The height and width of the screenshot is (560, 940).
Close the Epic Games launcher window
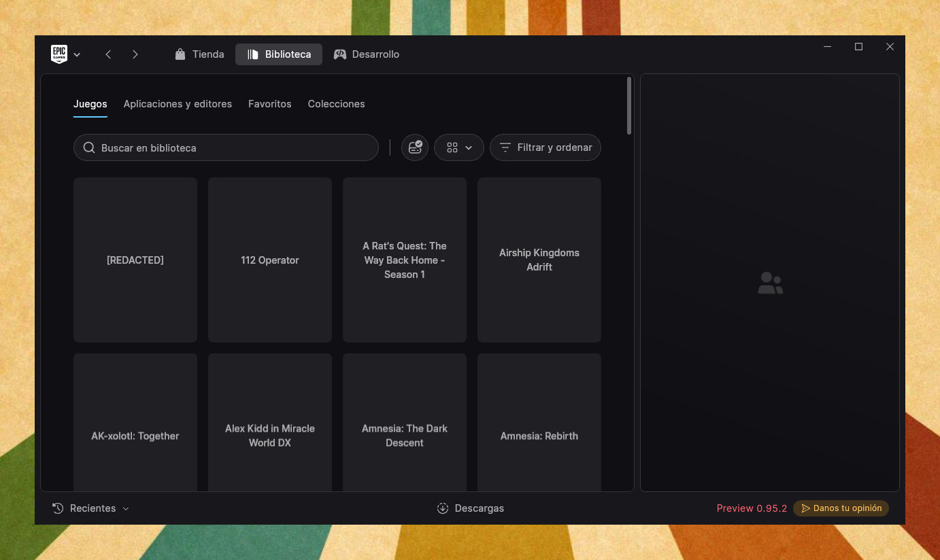point(890,47)
